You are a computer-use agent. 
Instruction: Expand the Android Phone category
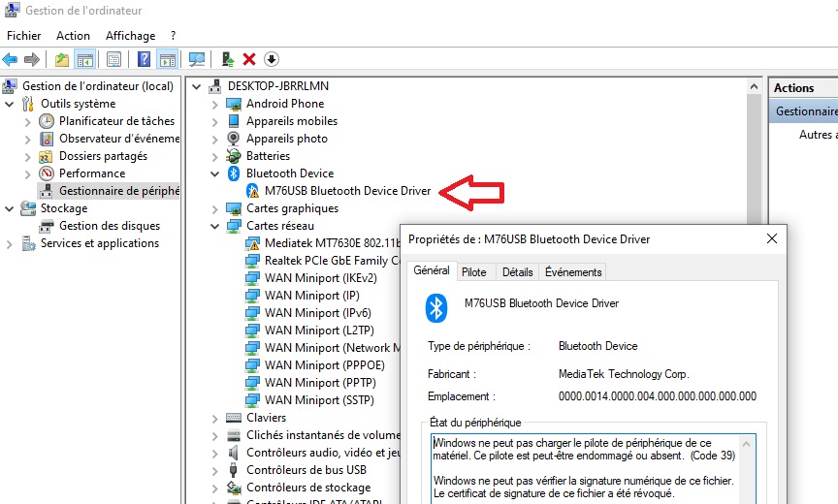click(215, 104)
